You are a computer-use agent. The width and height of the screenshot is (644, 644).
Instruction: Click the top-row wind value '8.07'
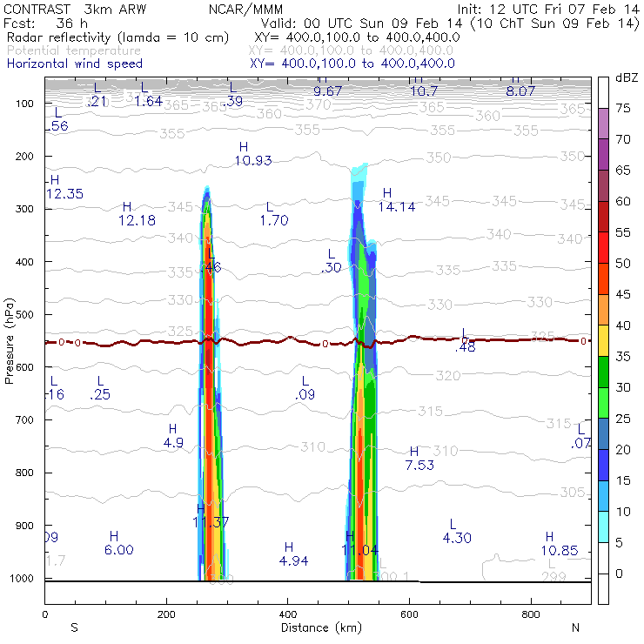pos(520,91)
